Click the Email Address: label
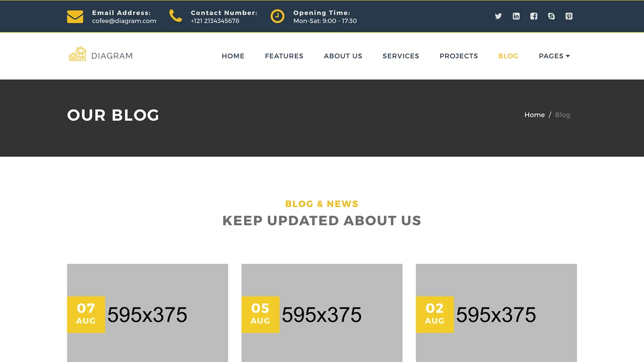Viewport: 644px width, 362px height. 121,13
